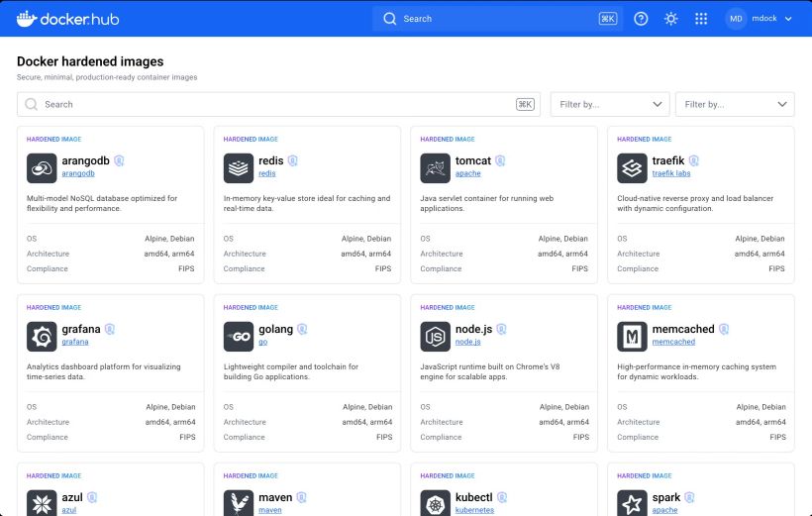Open the kubernetes publisher link under kubectl
Screen dimensions: 812x516
click(x=475, y=510)
